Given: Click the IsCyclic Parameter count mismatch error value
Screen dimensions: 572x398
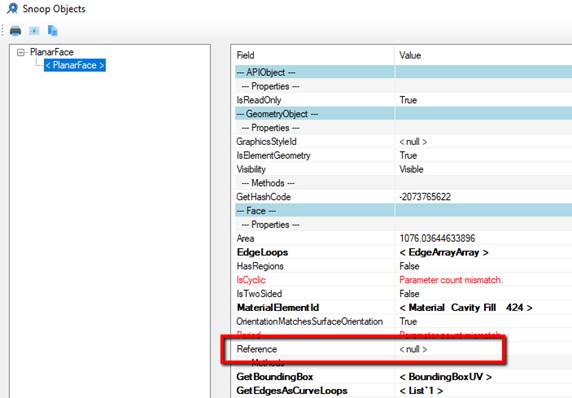Looking at the screenshot, I should 451,280.
